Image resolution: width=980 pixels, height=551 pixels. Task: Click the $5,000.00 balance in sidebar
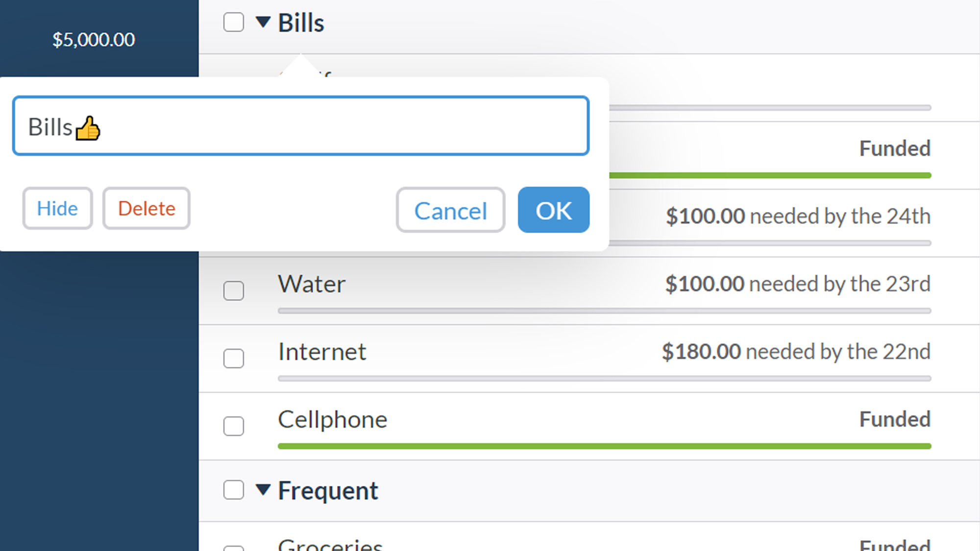click(94, 40)
